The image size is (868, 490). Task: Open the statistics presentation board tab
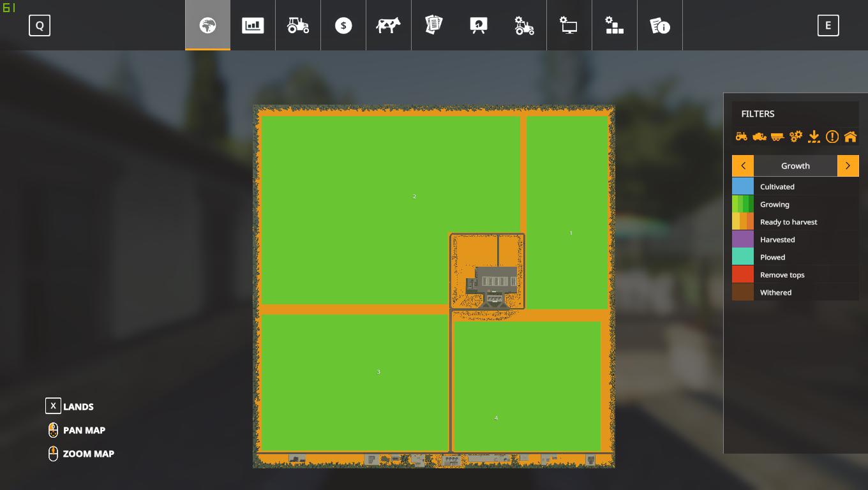(479, 26)
